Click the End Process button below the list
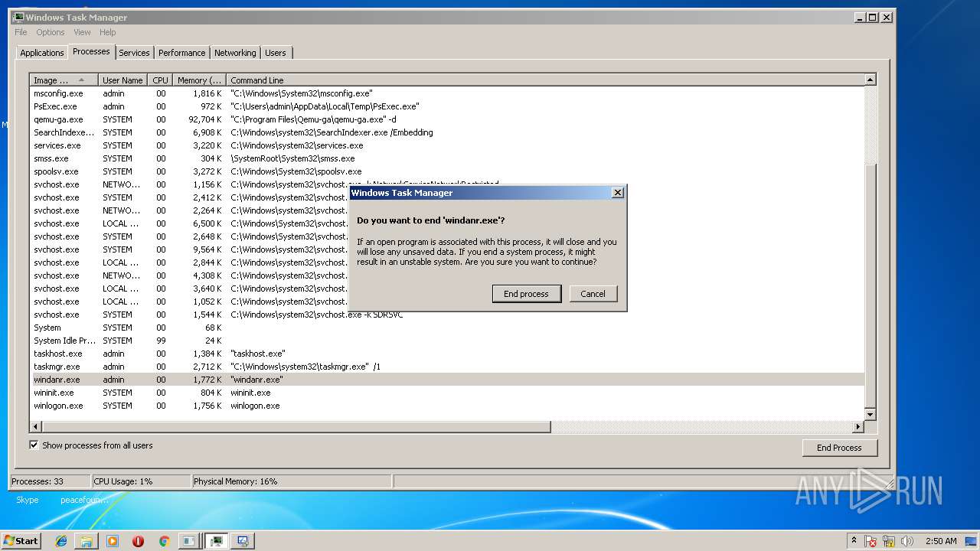The height and width of the screenshot is (551, 980). click(x=839, y=448)
